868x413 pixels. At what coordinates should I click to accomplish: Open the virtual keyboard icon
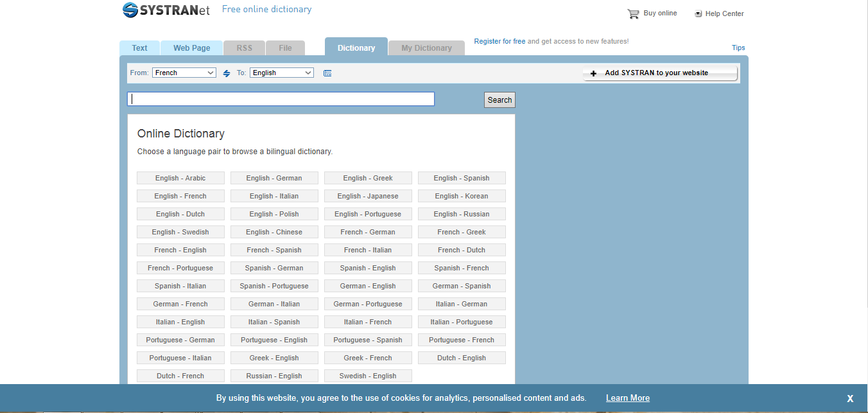[x=327, y=73]
